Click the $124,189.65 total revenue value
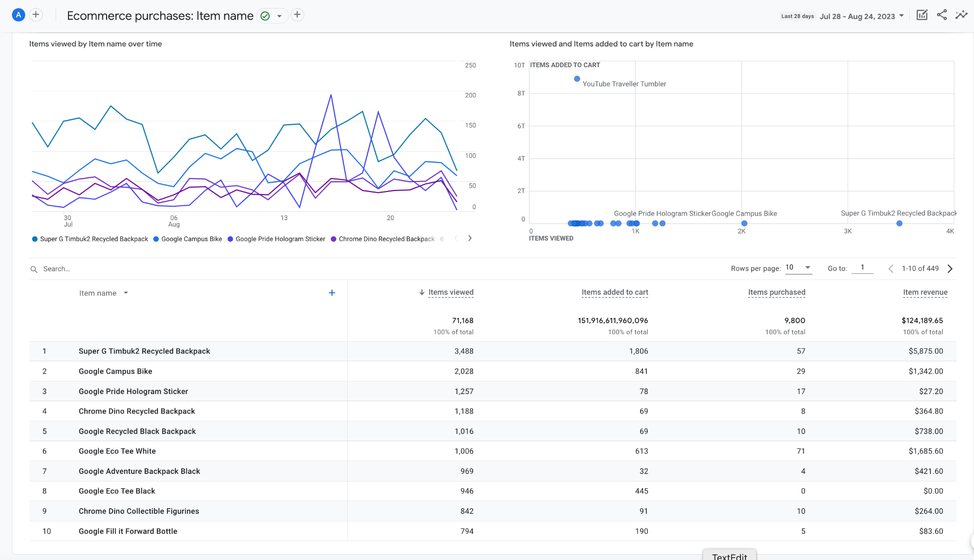 [x=922, y=320]
